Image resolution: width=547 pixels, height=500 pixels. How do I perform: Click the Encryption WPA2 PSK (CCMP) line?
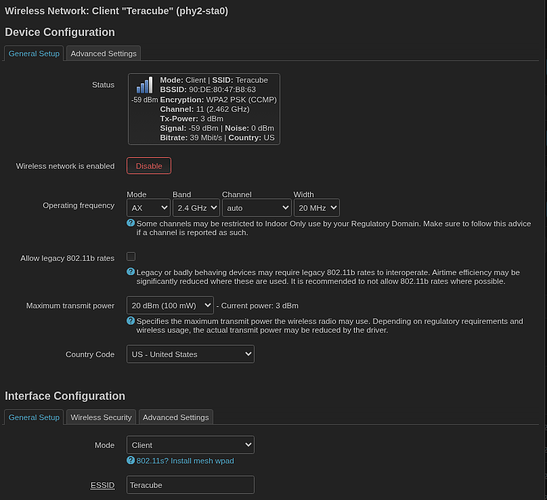click(218, 100)
